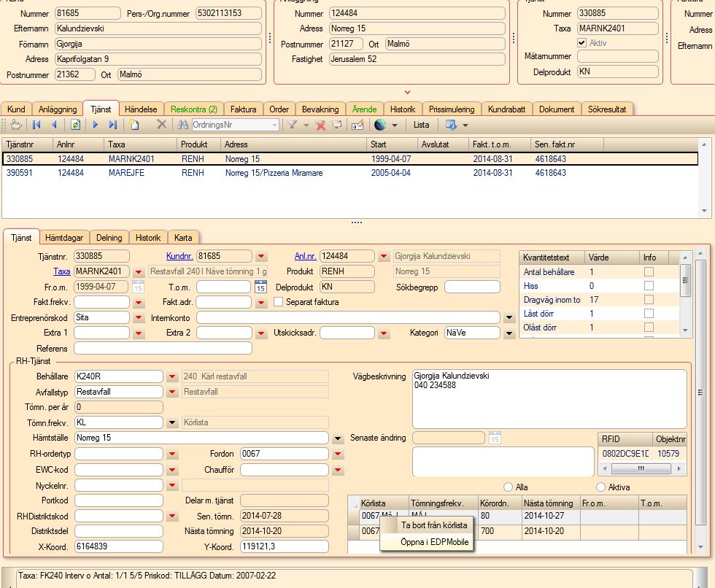Image resolution: width=715 pixels, height=588 pixels.
Task: Refresh the service record list
Action: [x=75, y=125]
